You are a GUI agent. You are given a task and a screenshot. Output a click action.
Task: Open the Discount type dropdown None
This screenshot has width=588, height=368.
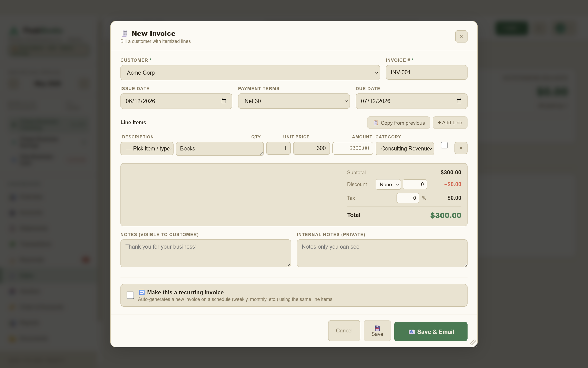(388, 184)
